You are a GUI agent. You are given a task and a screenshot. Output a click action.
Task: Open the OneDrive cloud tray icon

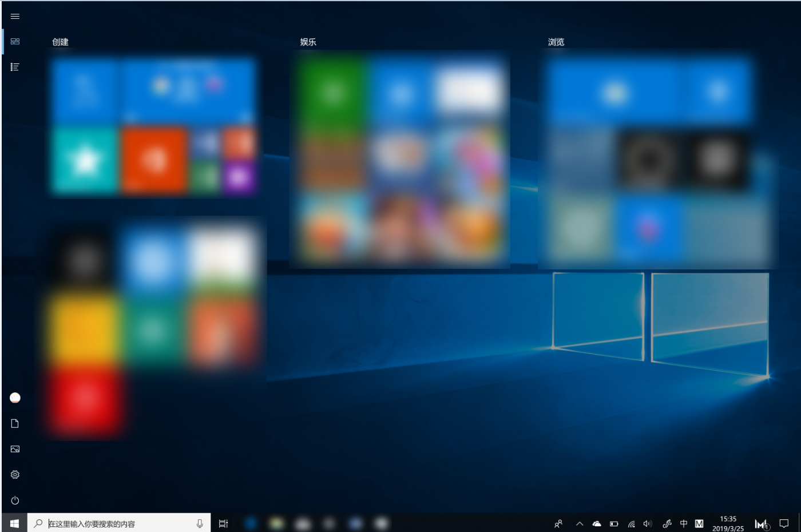[597, 523]
